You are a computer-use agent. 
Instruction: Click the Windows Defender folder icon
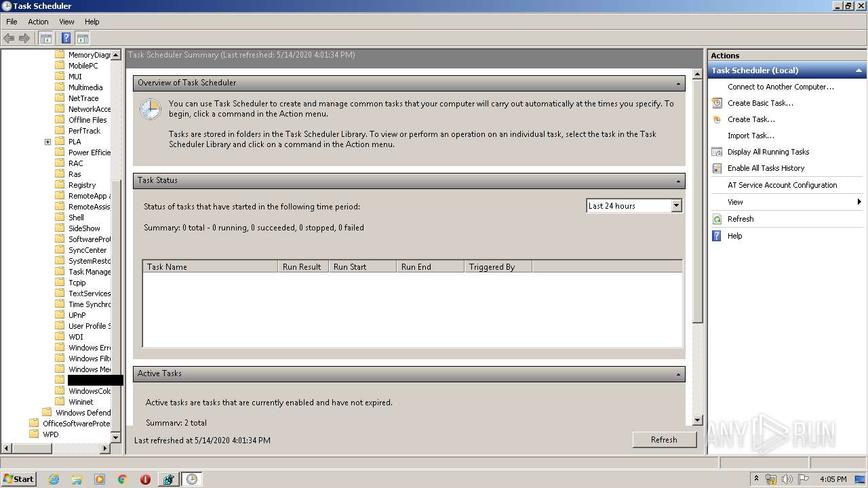coord(47,413)
